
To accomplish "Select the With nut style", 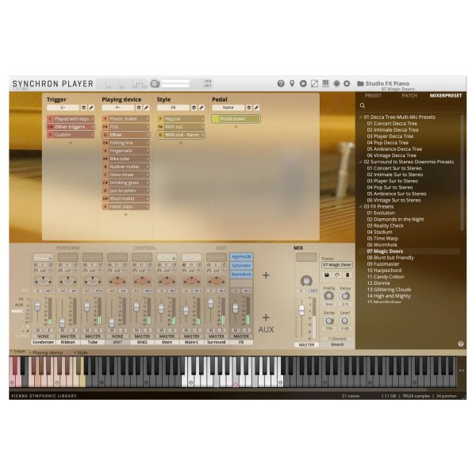I will [x=181, y=127].
